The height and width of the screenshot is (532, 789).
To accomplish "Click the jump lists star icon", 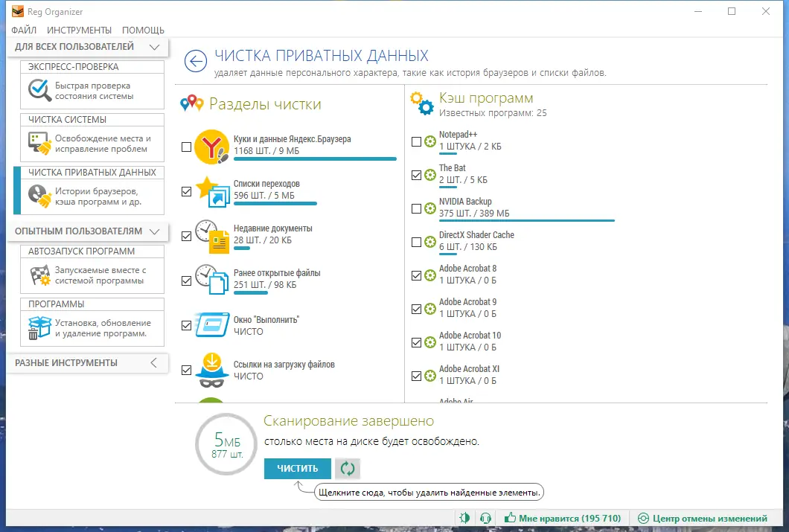I will coord(213,191).
